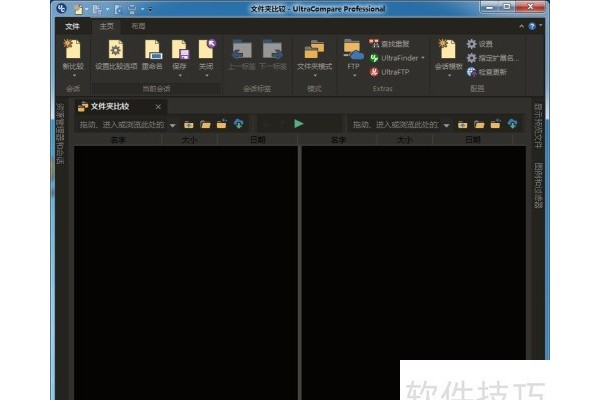Click folder-with-arrow icon in right pane
The image size is (600, 400).
[x=496, y=124]
